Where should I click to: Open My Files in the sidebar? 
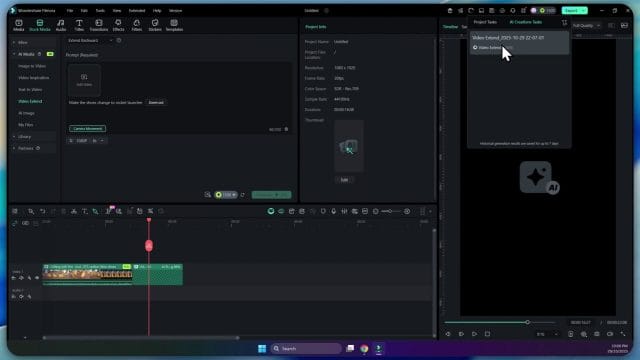tap(25, 125)
